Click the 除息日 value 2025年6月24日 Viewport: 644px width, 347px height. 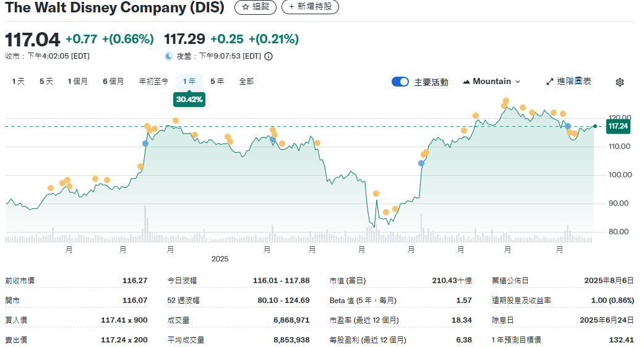[607, 320]
